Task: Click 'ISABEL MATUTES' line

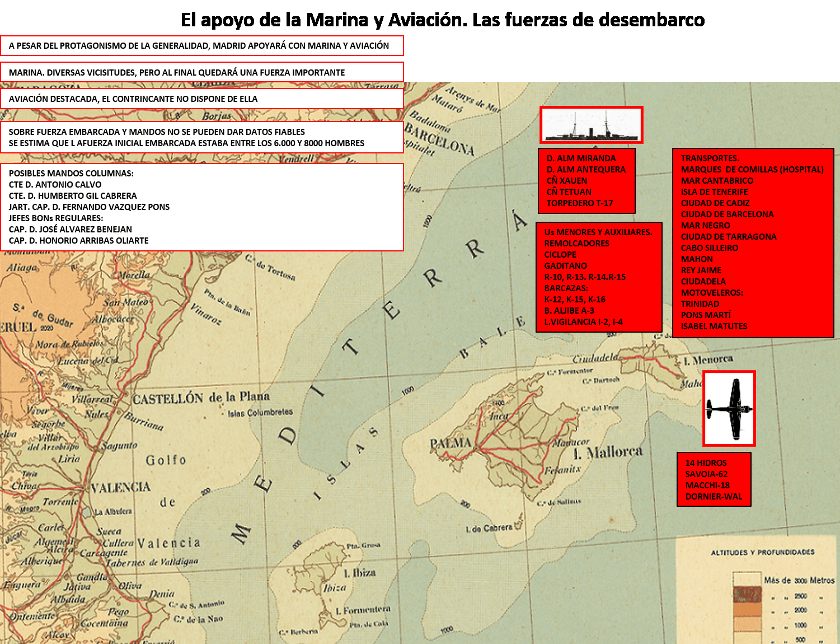Action: 714,326
